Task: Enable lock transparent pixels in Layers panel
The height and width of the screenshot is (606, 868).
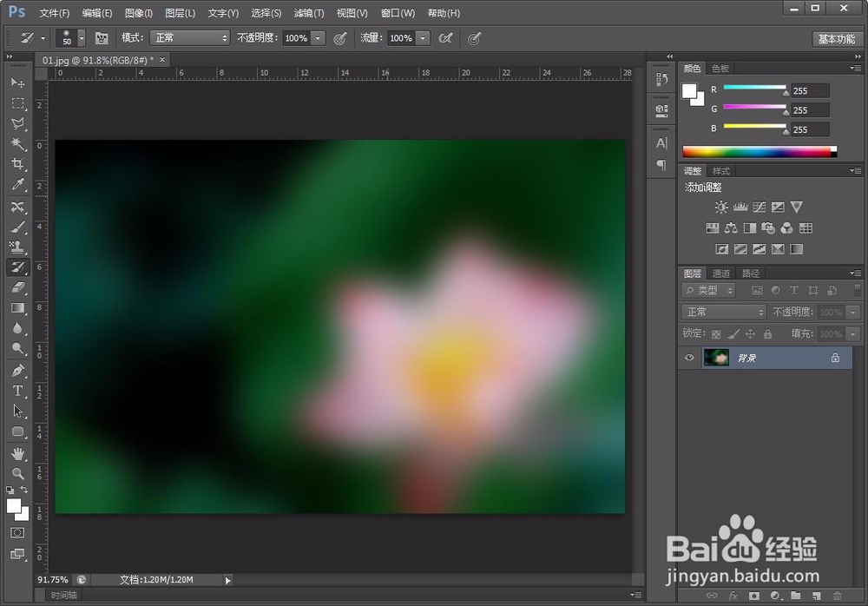Action: [x=714, y=333]
